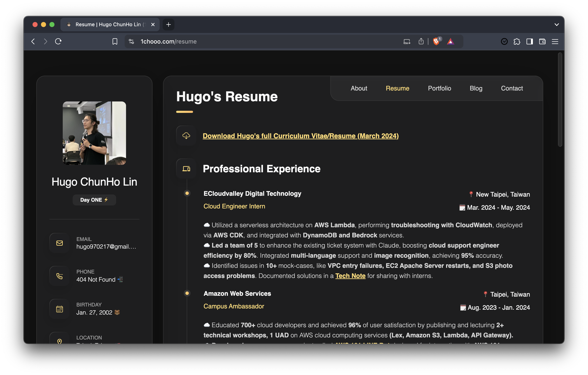Open site settings icon in address bar
Image resolution: width=588 pixels, height=375 pixels.
(x=131, y=41)
